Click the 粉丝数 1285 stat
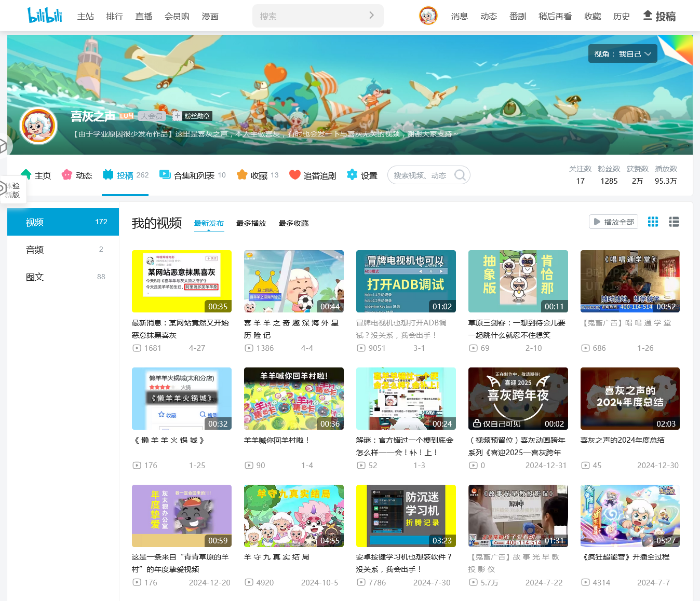 (x=609, y=175)
